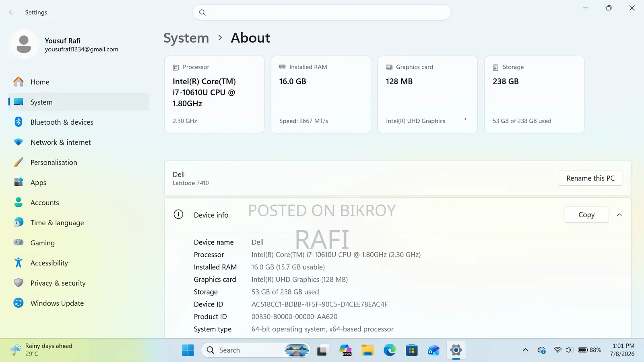Click the Network wifi icon in sidebar
Screen dimensions: 644x362
[x=19, y=142]
